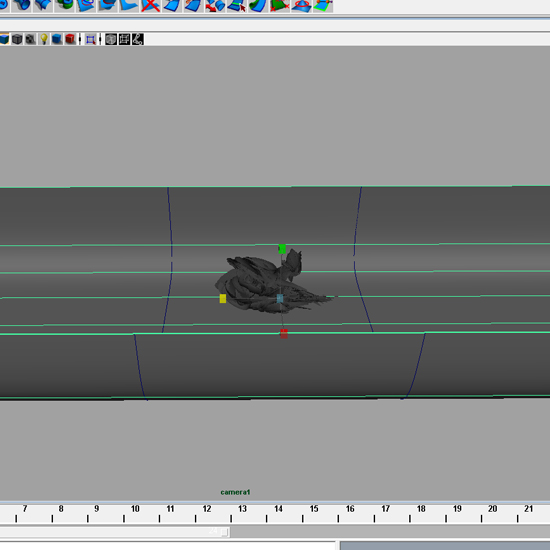Click the green cone surface icon with red X marks
Screen dimensions: 550x550
(x=279, y=6)
